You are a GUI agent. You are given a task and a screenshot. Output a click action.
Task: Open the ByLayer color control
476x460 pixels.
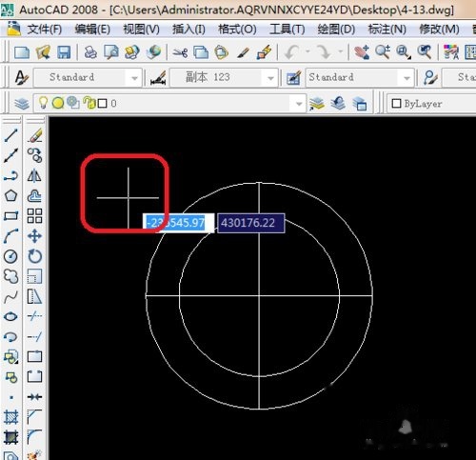click(x=431, y=104)
